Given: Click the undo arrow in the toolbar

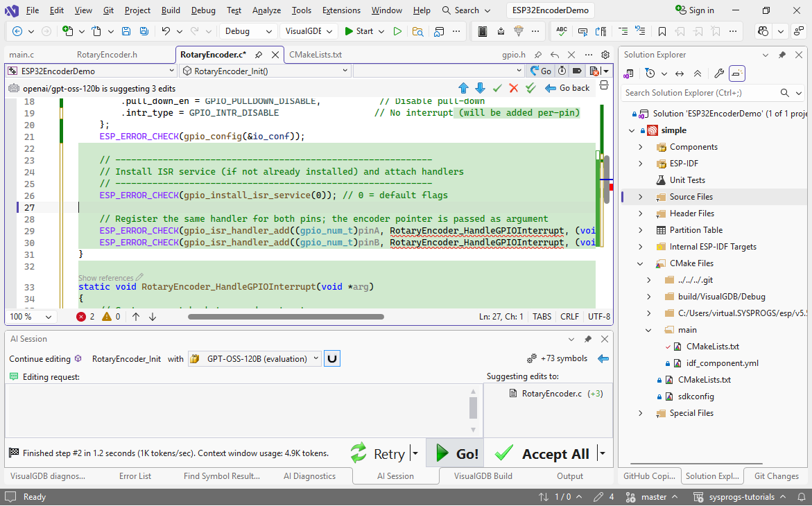Looking at the screenshot, I should pyautogui.click(x=166, y=31).
